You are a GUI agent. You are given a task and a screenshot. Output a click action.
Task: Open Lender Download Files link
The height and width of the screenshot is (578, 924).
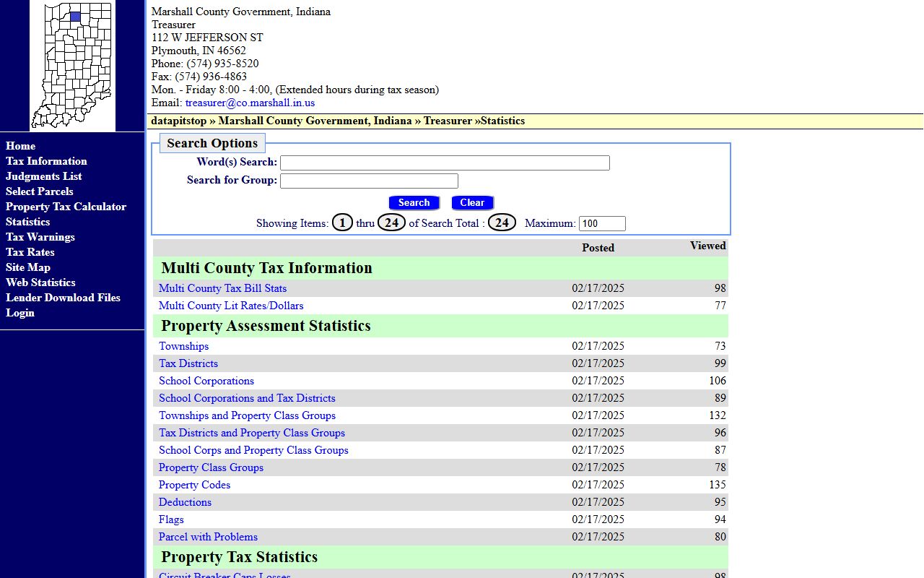pos(63,298)
